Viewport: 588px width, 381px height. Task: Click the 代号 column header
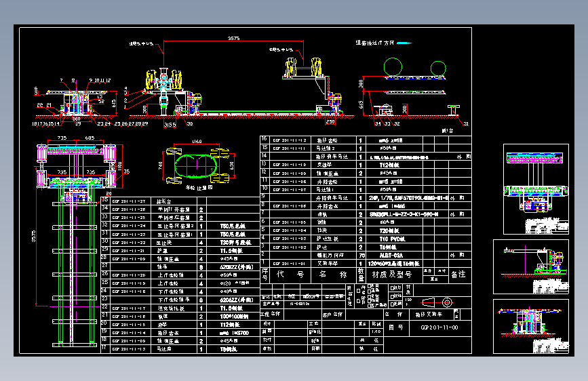point(290,275)
